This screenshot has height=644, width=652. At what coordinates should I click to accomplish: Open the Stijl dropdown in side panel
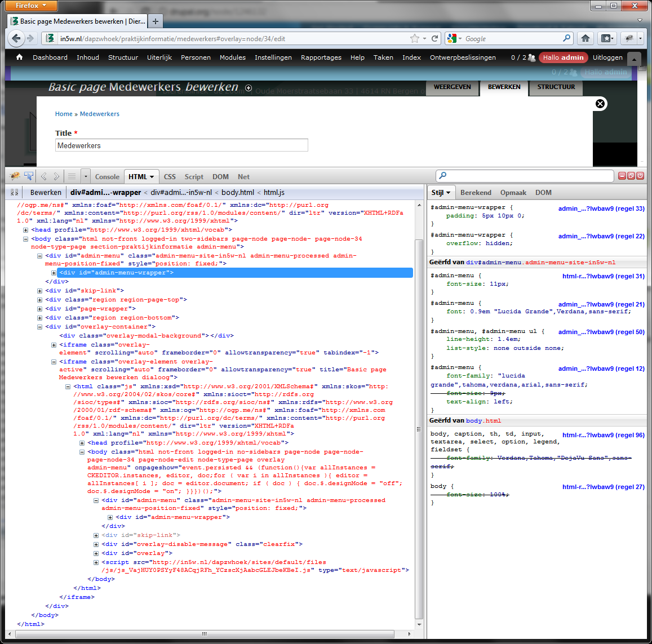[x=441, y=192]
